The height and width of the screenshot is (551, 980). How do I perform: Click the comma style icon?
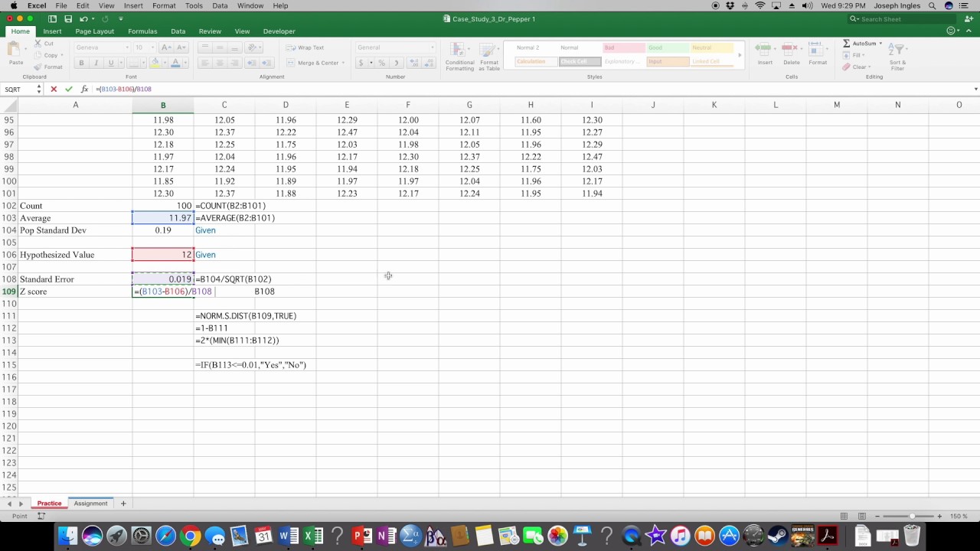pyautogui.click(x=396, y=63)
